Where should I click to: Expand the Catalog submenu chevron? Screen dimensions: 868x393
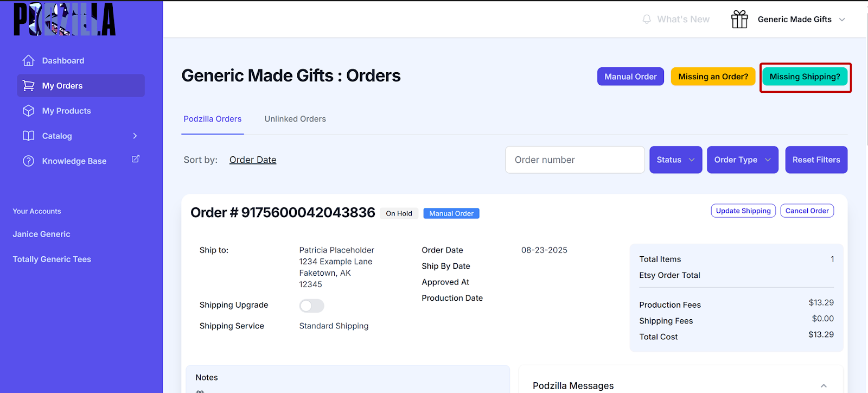[135, 136]
